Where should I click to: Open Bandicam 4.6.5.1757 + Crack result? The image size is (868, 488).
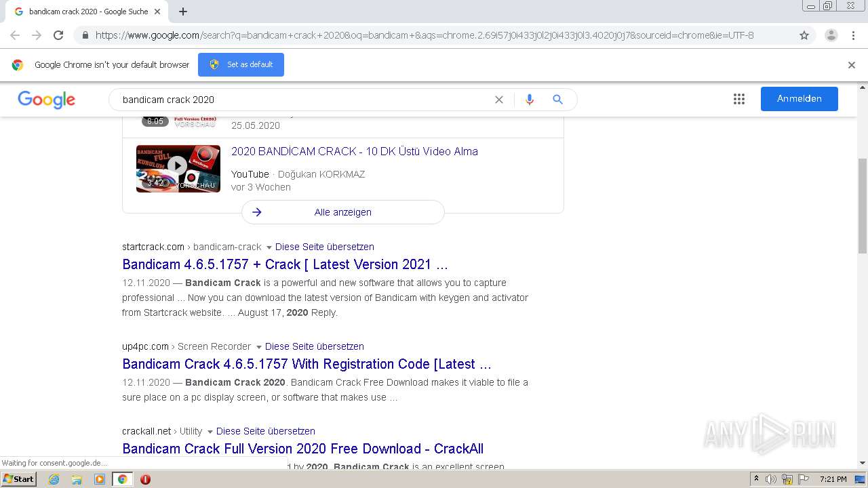[x=285, y=264]
